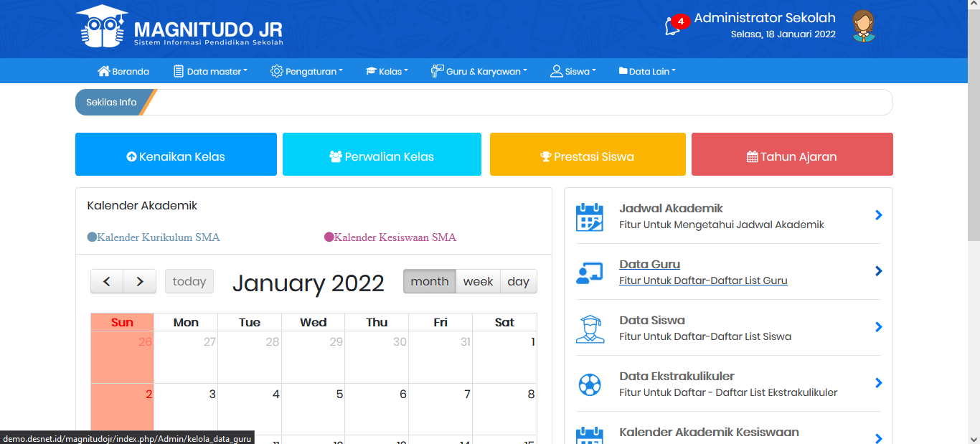Click the Data Guru teacher icon
The height and width of the screenshot is (444, 980).
coord(590,273)
